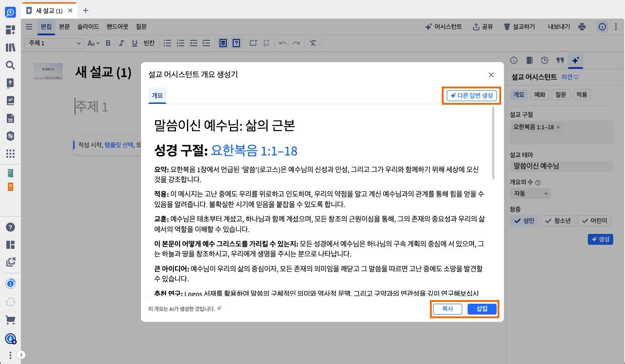
Task: Click the three-dot menu at sidebar bottom
Action: pos(10,354)
